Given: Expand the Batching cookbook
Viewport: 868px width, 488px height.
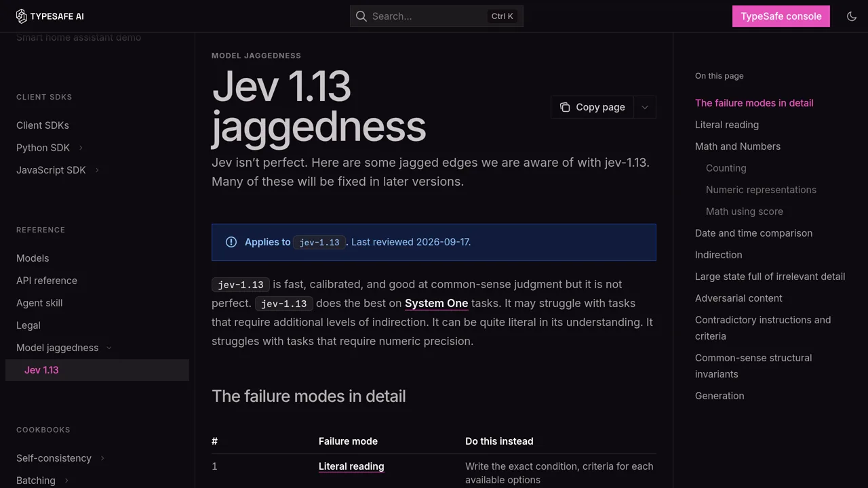Looking at the screenshot, I should coord(66,481).
